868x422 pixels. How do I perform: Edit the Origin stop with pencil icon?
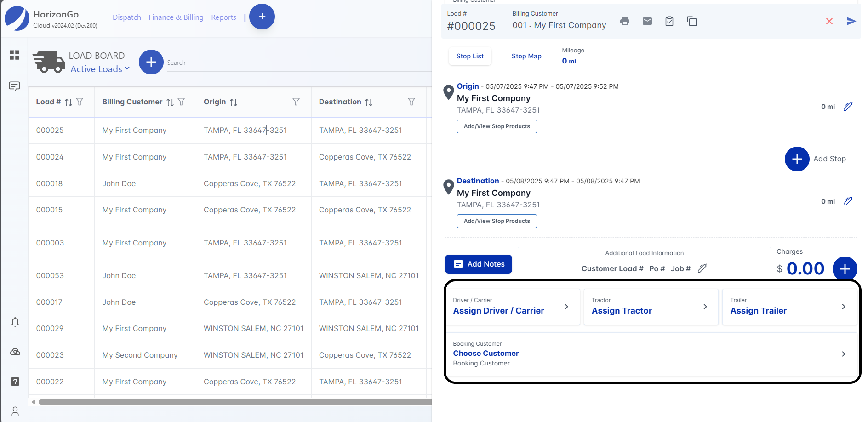pos(848,107)
